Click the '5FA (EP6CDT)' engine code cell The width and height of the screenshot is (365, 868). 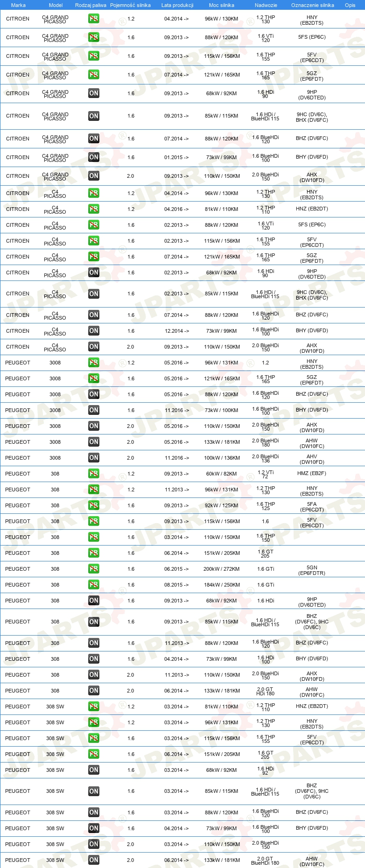pyautogui.click(x=312, y=507)
